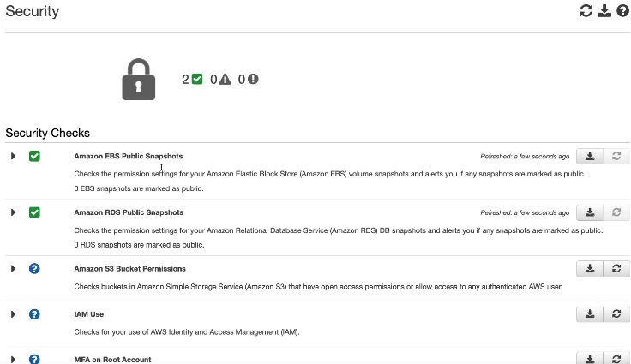The width and height of the screenshot is (631, 364).
Task: Download all checks via top download icon
Action: tap(604, 11)
